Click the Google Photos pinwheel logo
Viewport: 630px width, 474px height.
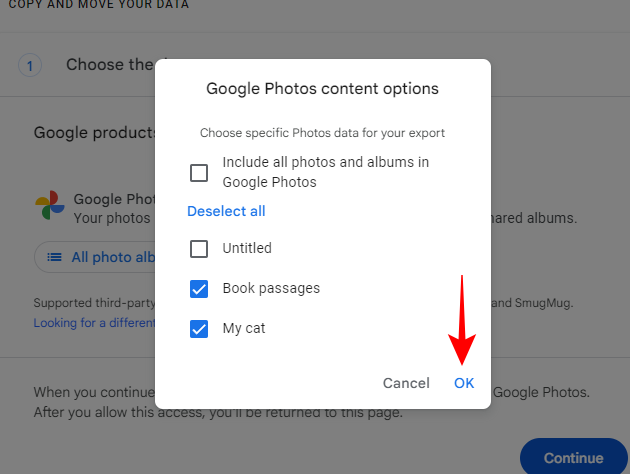coord(50,207)
